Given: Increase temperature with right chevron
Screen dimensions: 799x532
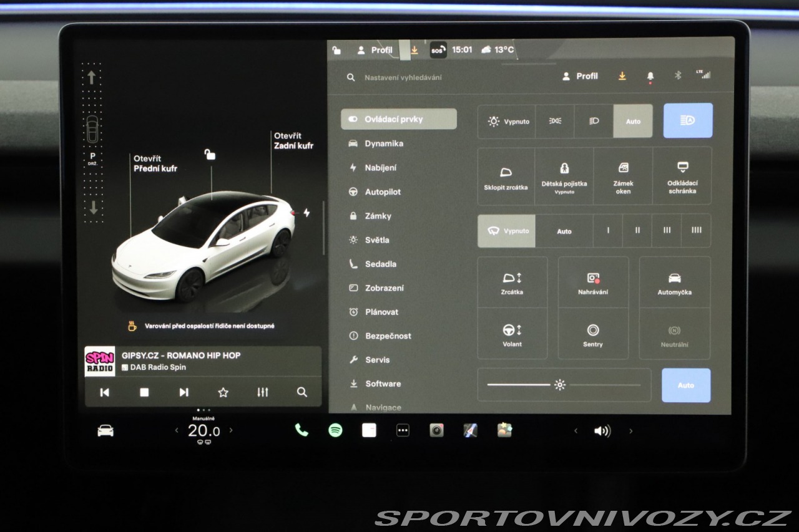Looking at the screenshot, I should [231, 430].
